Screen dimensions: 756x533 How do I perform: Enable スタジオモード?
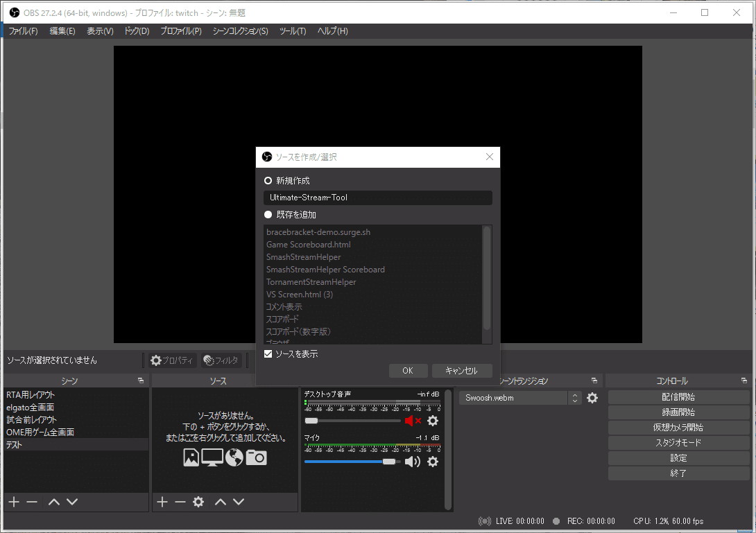678,443
